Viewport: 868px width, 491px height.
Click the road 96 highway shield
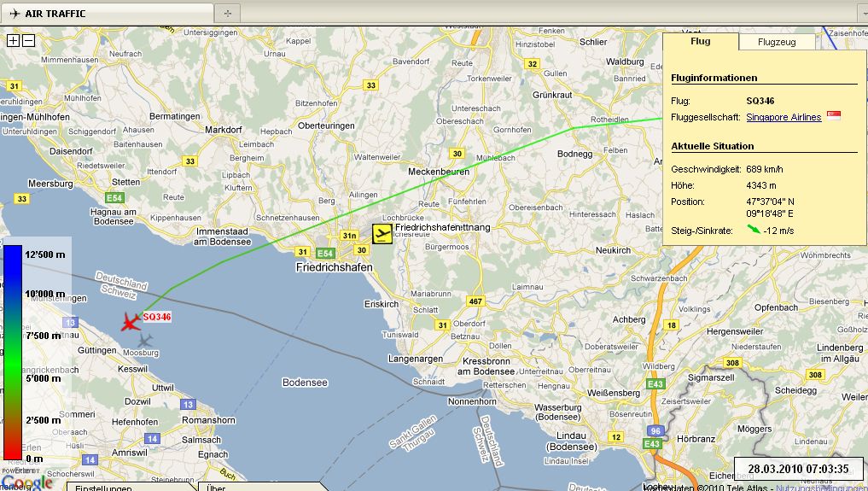pos(656,430)
